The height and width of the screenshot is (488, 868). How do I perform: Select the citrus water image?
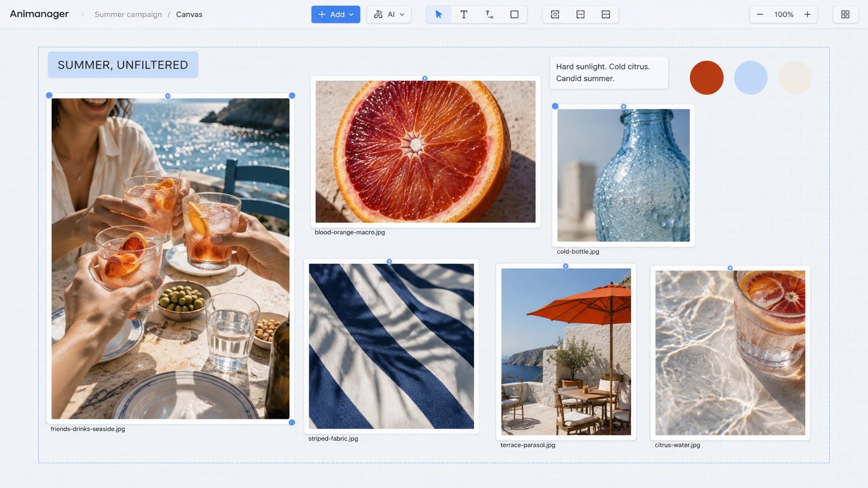730,353
